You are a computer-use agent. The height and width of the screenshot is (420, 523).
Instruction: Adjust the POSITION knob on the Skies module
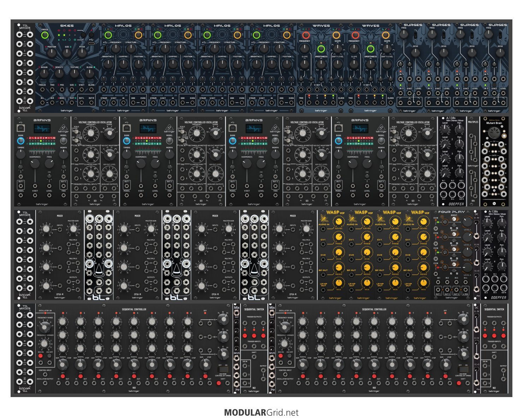(x=52, y=53)
